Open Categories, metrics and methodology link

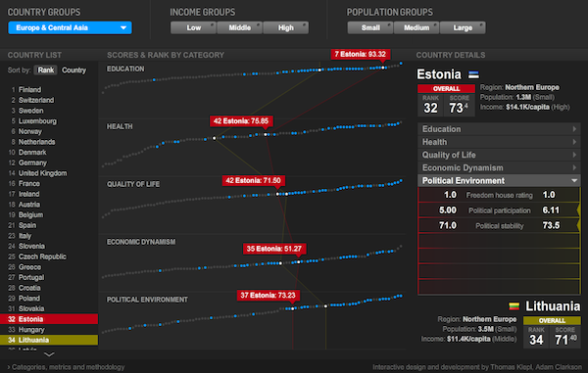coord(66,367)
